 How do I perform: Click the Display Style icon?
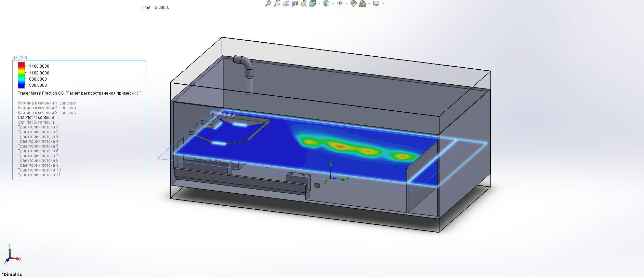(326, 3)
